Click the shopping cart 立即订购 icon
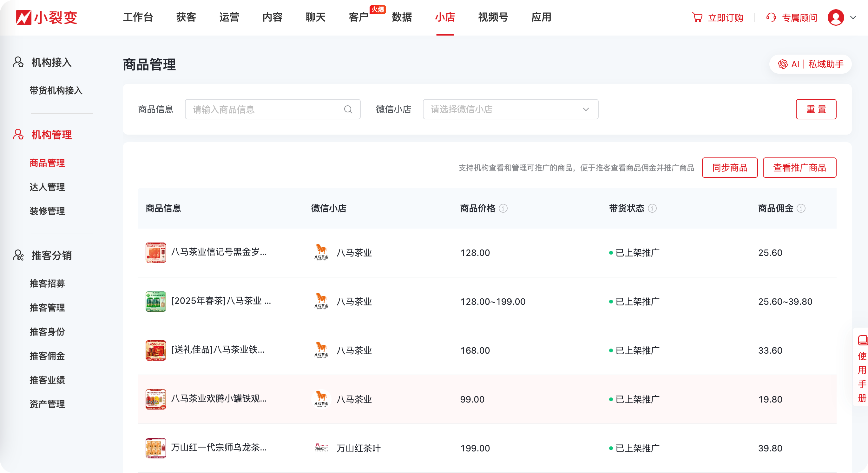This screenshot has width=868, height=473. 697,17
